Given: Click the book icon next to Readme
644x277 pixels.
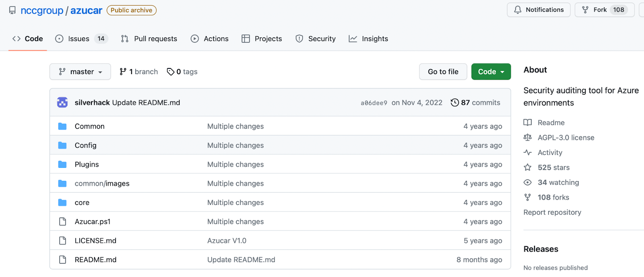Looking at the screenshot, I should pos(528,123).
